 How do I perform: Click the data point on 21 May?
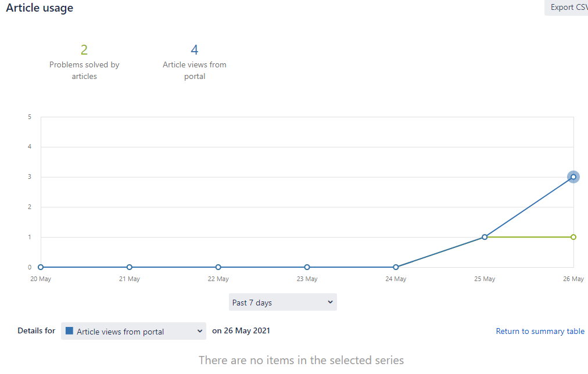coord(130,267)
